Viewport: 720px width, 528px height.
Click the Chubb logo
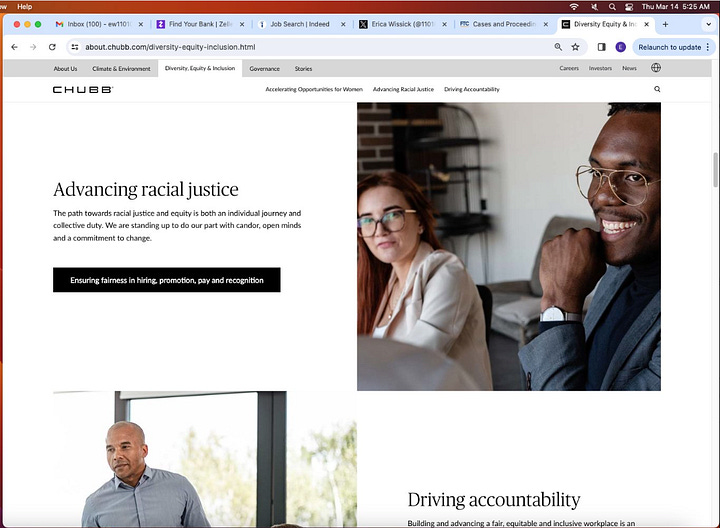(83, 90)
